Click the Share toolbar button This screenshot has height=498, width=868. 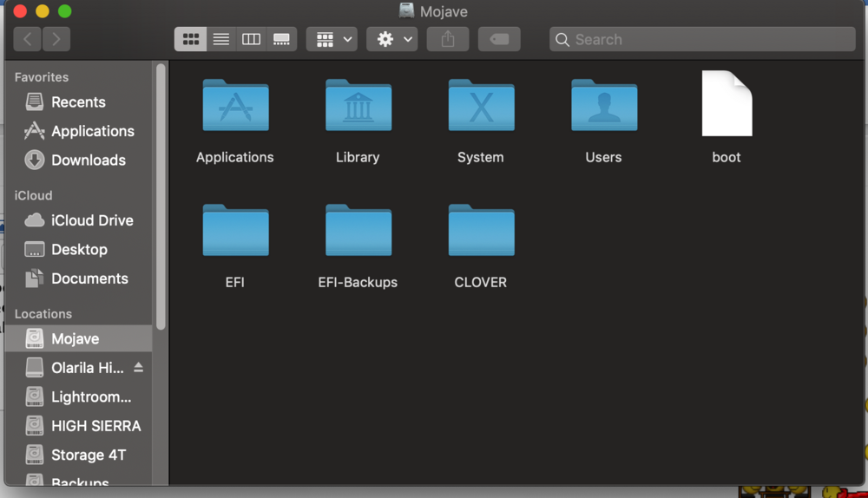point(448,39)
